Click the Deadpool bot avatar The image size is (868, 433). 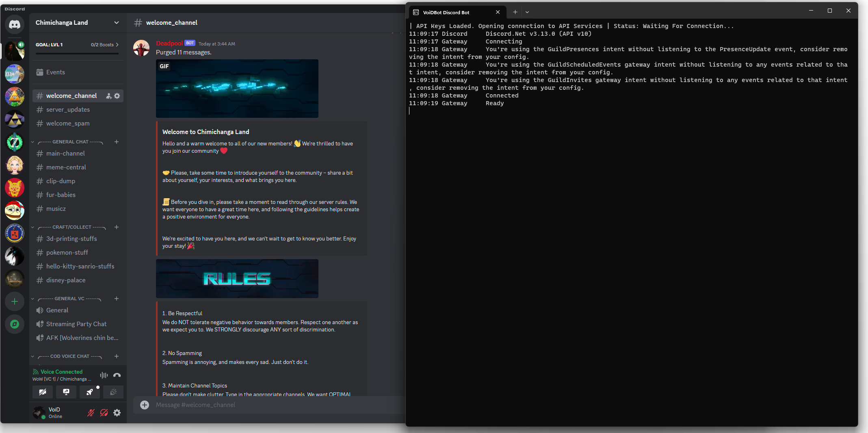141,48
